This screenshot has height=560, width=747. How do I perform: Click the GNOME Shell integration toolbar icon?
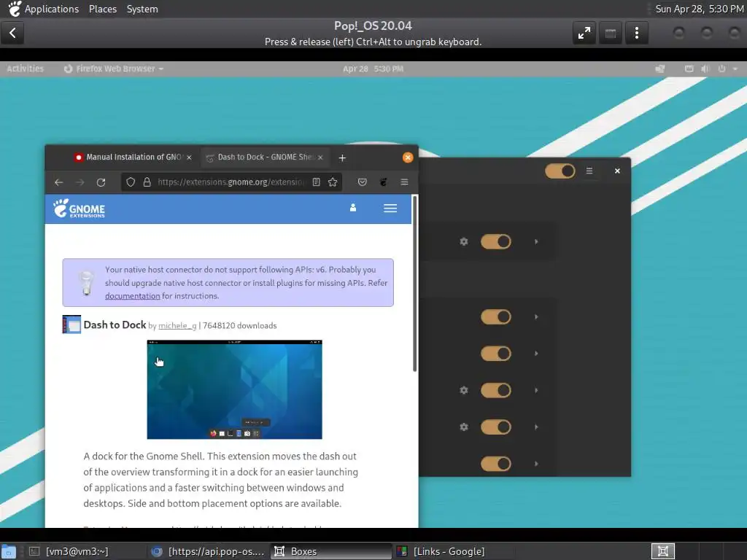(384, 182)
